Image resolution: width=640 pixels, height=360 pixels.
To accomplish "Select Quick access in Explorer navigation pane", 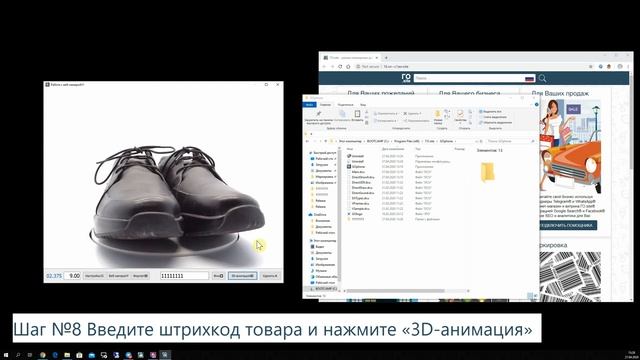I will (x=322, y=153).
